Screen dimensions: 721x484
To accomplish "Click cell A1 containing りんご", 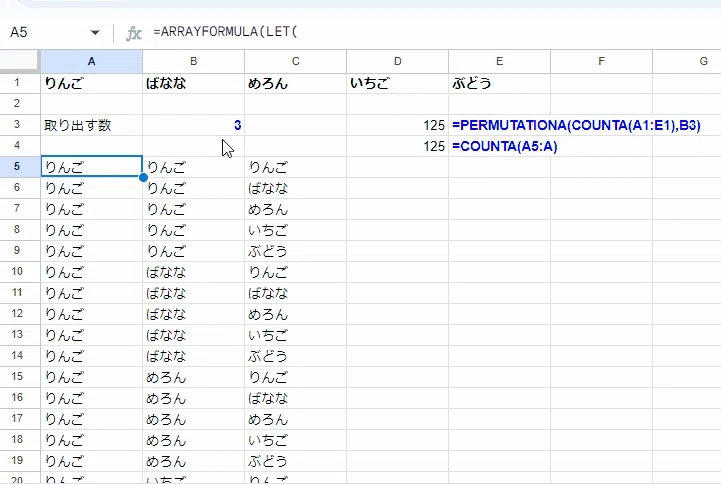I will (x=92, y=83).
